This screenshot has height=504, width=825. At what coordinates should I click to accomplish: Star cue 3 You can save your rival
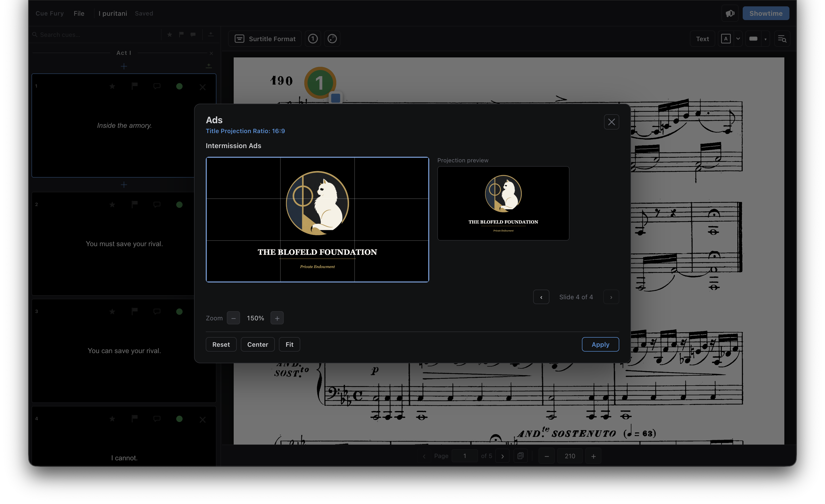pos(112,311)
